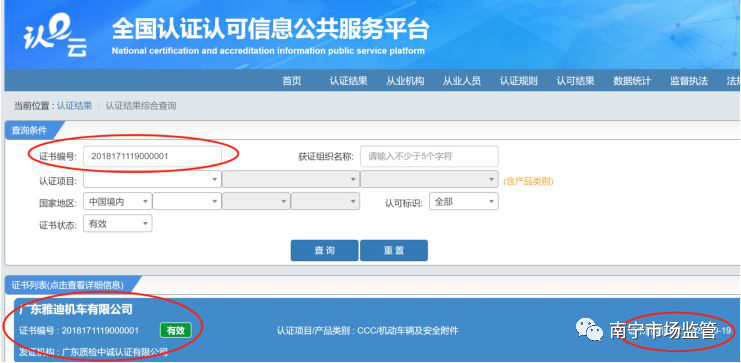Open the 认证结果 navigation menu
This screenshot has height=363, width=741.
348,81
